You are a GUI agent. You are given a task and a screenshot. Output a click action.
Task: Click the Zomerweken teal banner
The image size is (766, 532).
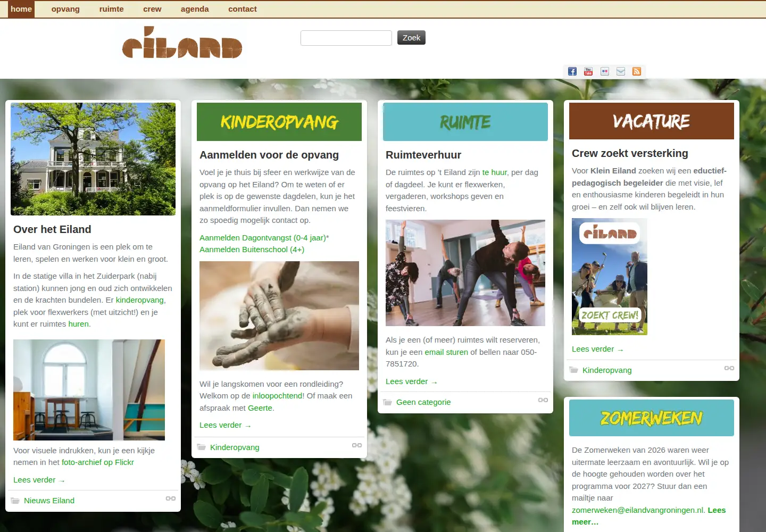652,418
